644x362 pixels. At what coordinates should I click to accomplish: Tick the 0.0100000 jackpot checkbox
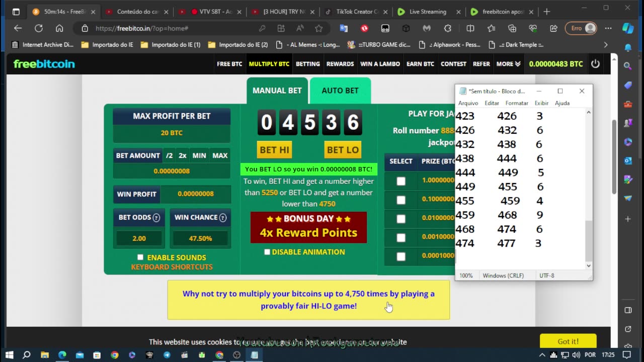coord(401,219)
